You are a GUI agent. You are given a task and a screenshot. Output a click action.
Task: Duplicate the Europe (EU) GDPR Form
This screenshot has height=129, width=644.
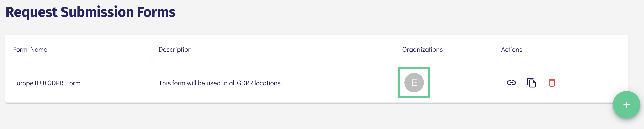pyautogui.click(x=531, y=83)
